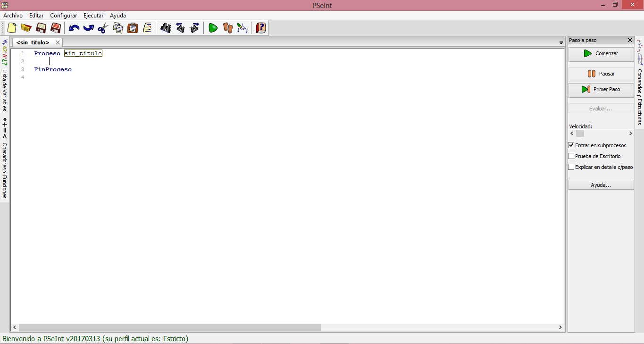644x344 pixels.
Task: Open help with the question mark book
Action: pos(260,28)
